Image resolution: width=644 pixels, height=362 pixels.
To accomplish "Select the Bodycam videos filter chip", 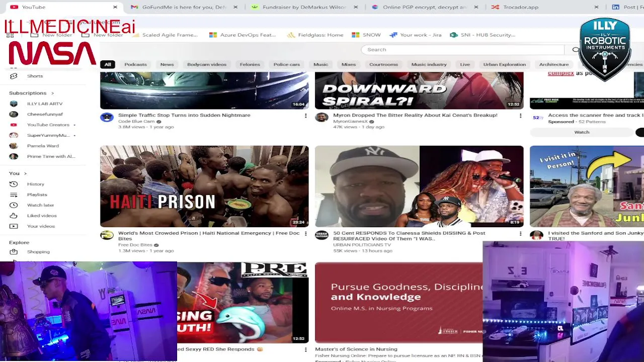I will pyautogui.click(x=207, y=64).
